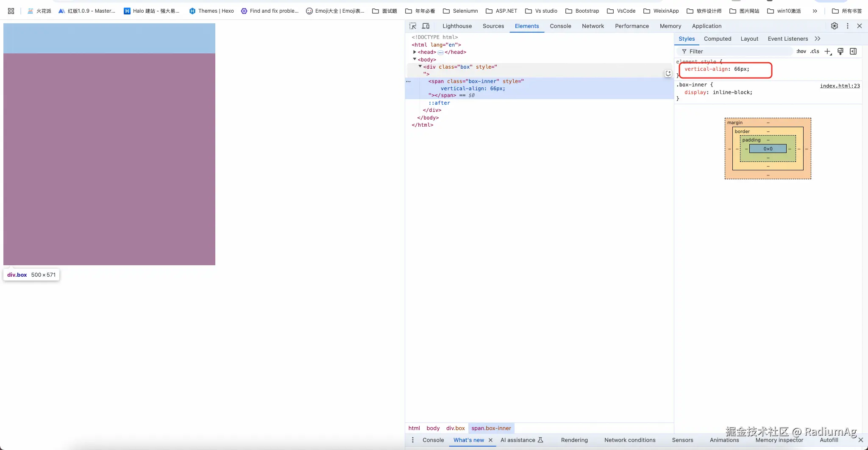The width and height of the screenshot is (868, 450).
Task: Close the bottom drawer
Action: click(x=861, y=440)
